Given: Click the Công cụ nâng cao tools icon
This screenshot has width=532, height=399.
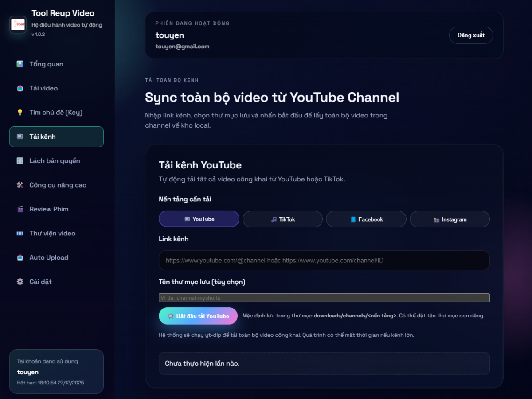Looking at the screenshot, I should tap(20, 185).
